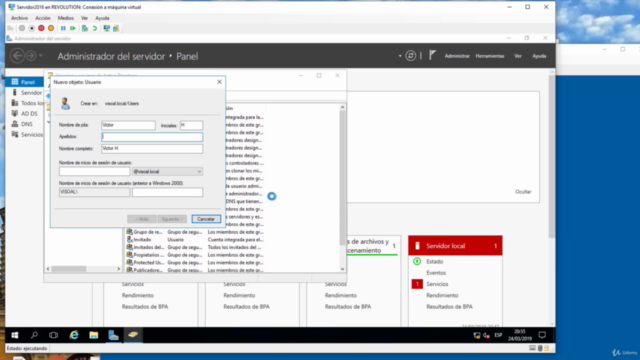This screenshot has width=640, height=360.
Task: Click ESP language indicator in taskbar
Action: pos(498,335)
